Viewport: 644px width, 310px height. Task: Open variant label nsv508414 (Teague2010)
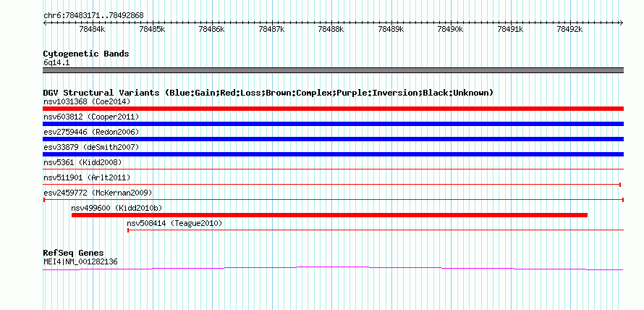174,223
